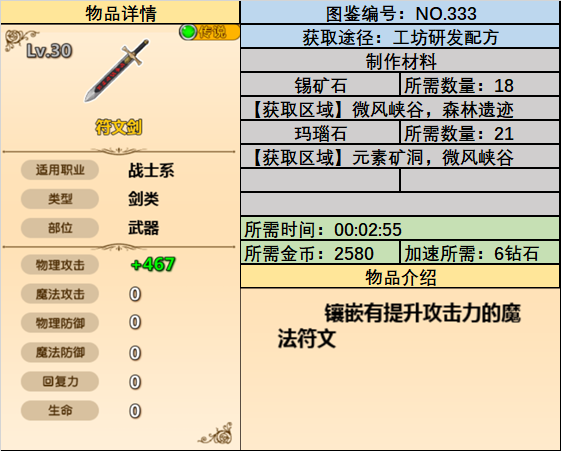Click the 回复力 stat label
Viewport: 561px width, 451px height.
(60, 381)
